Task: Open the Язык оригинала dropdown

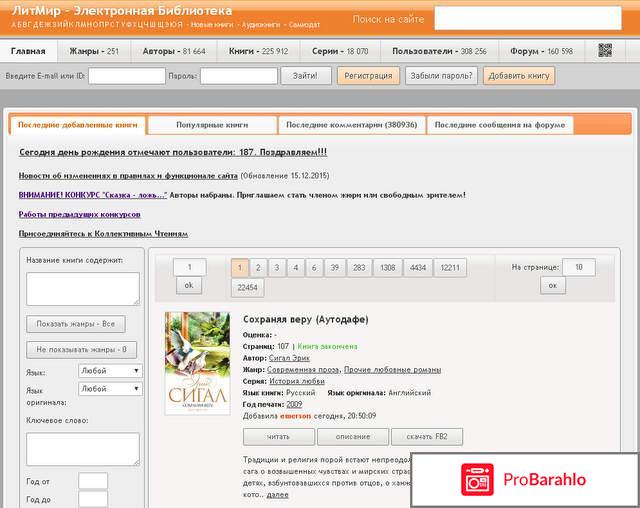Action: (x=110, y=389)
